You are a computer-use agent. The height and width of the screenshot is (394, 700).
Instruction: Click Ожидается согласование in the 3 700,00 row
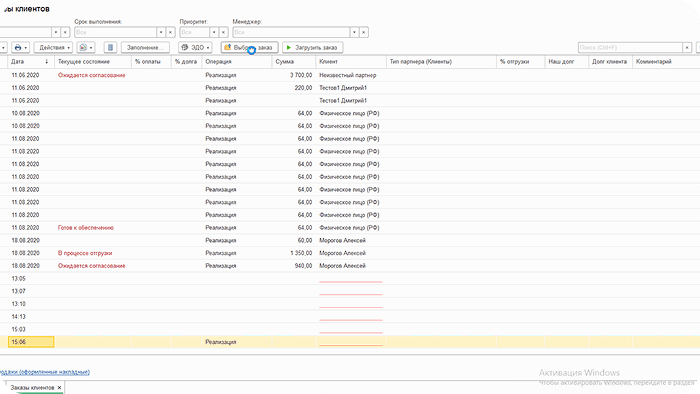pos(92,75)
